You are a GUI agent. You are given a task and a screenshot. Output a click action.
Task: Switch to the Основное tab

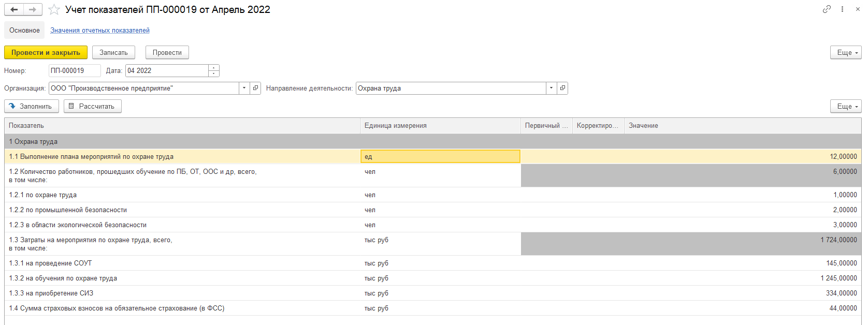pos(24,30)
